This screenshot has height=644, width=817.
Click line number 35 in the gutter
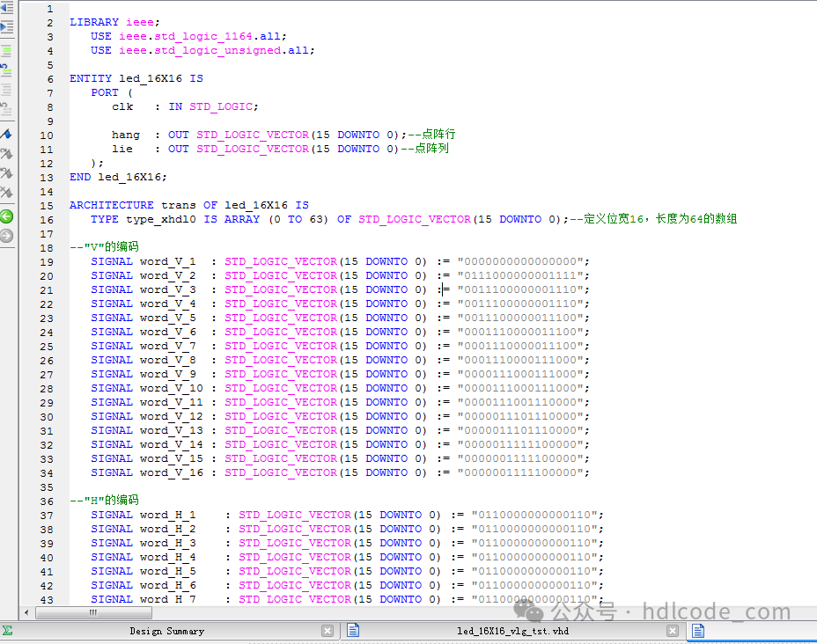tap(47, 487)
